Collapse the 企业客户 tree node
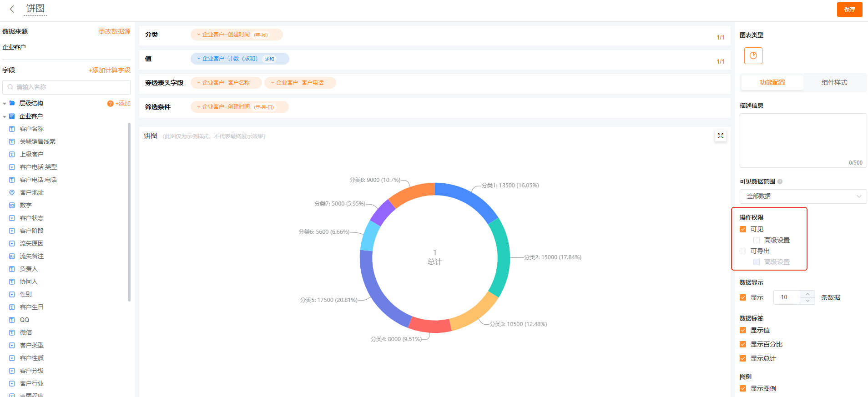The height and width of the screenshot is (397, 868). click(x=5, y=116)
